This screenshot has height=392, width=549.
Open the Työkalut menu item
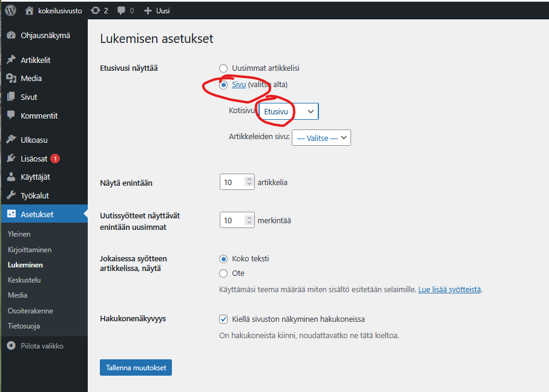pos(44,195)
